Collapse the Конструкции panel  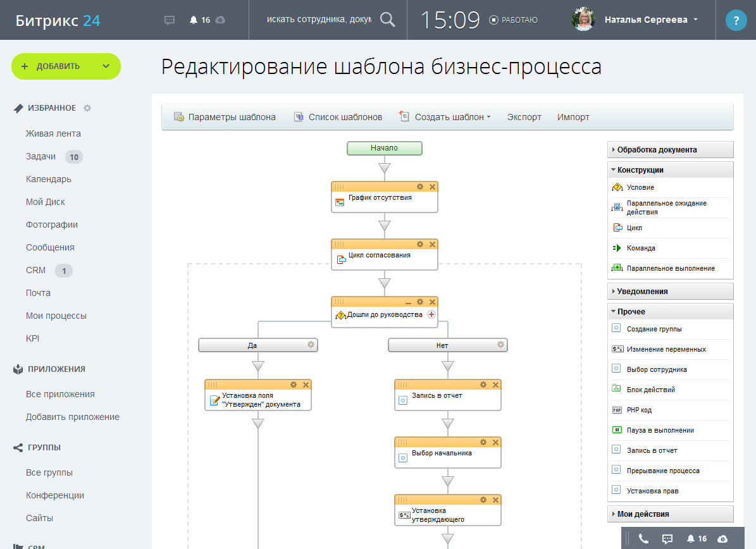coord(640,170)
